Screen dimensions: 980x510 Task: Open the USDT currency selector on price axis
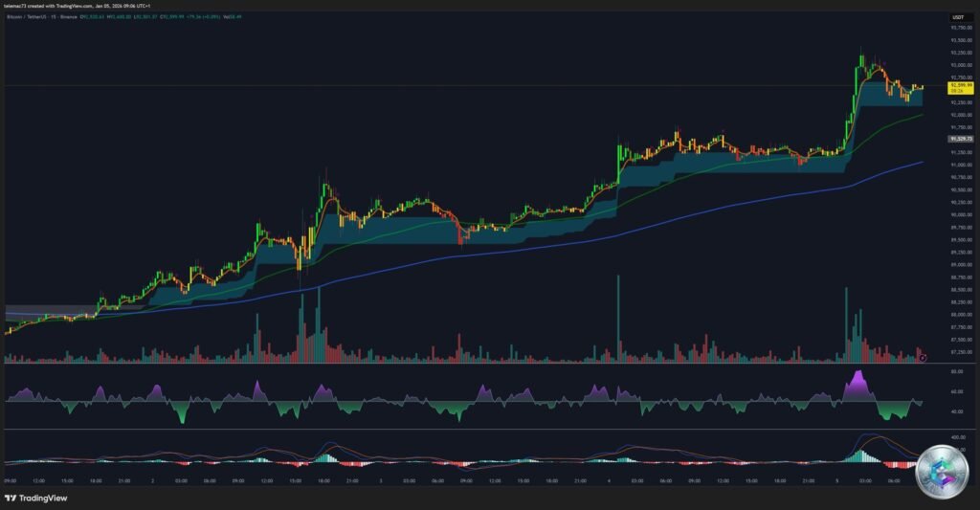click(957, 18)
